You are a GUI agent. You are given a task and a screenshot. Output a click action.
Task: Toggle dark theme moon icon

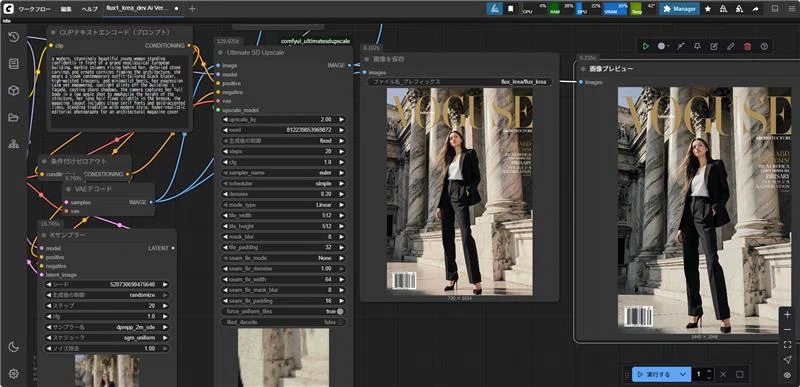click(14, 347)
